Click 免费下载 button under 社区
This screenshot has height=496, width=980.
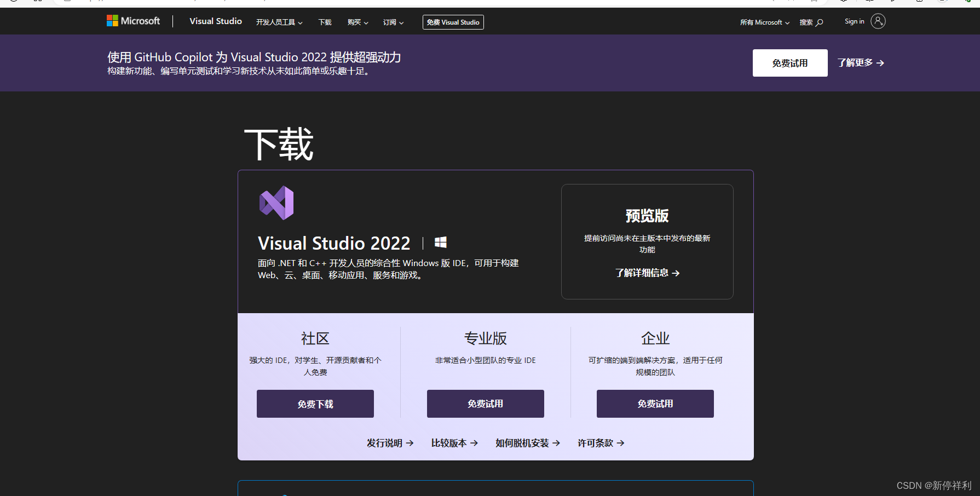[x=315, y=404]
